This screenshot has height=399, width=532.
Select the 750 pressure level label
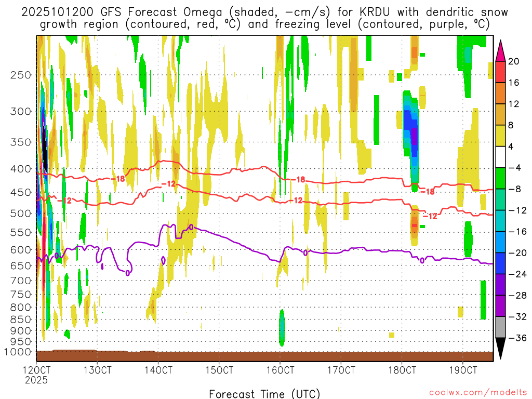21,295
